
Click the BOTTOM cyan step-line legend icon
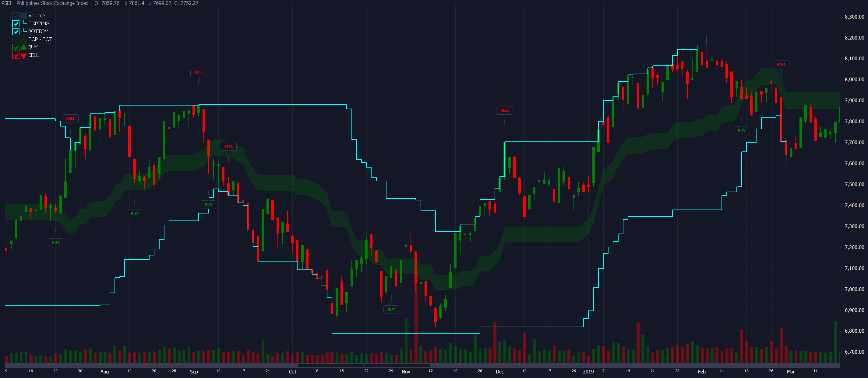coord(23,31)
